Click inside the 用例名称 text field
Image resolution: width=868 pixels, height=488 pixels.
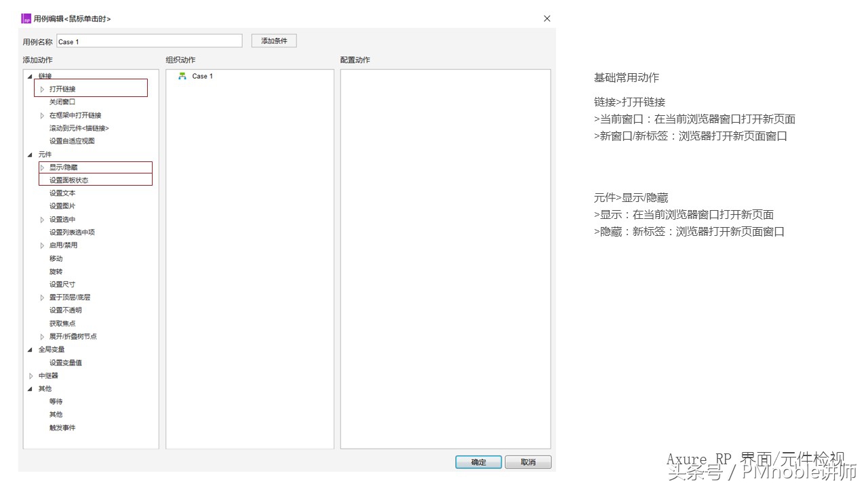pos(149,41)
